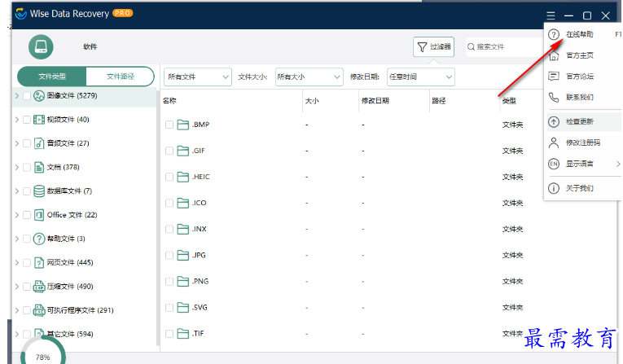Image resolution: width=623 pixels, height=364 pixels.
Task: Click the 压缩文件 zip icon
Action: pyautogui.click(x=39, y=287)
